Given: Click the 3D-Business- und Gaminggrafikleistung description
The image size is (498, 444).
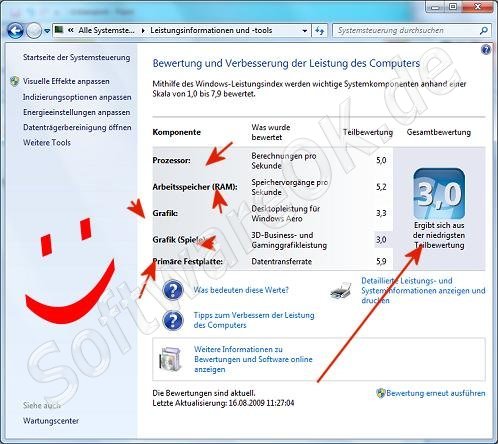Looking at the screenshot, I should tap(289, 240).
